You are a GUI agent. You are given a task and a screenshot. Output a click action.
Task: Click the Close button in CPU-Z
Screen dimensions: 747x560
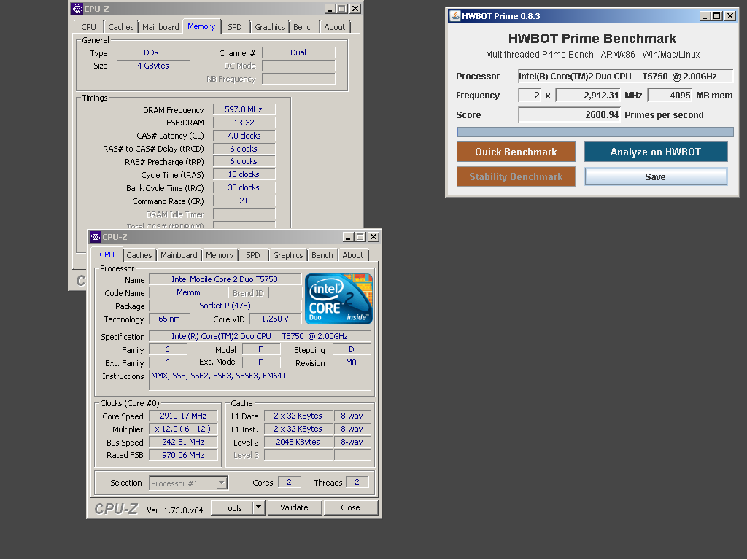coord(351,507)
